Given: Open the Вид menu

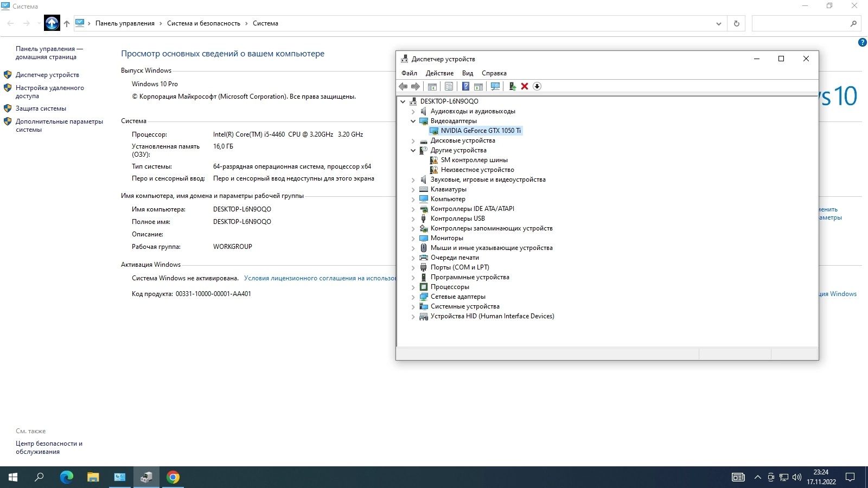Looking at the screenshot, I should [468, 73].
